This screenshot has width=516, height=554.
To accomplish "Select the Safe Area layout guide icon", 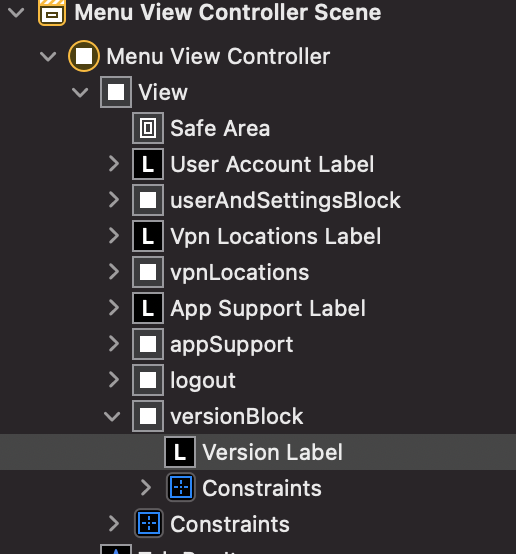I will (148, 128).
